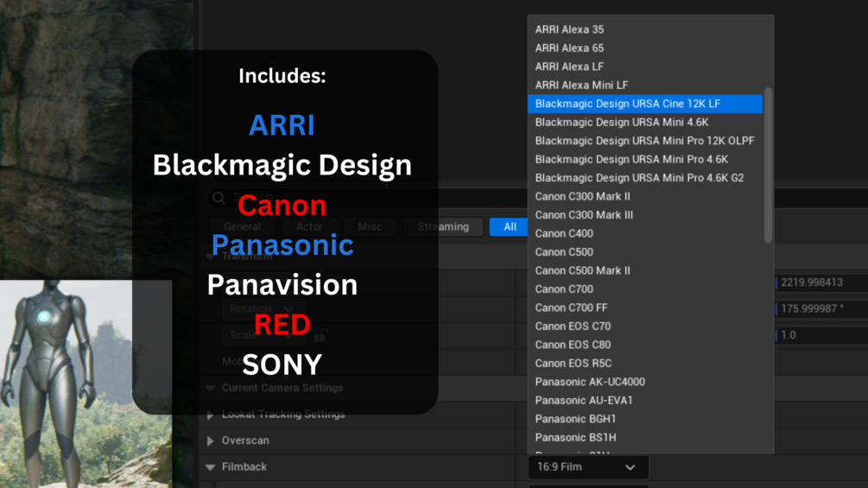Pick Canon C400 preset
This screenshot has height=488, width=868.
pos(645,233)
